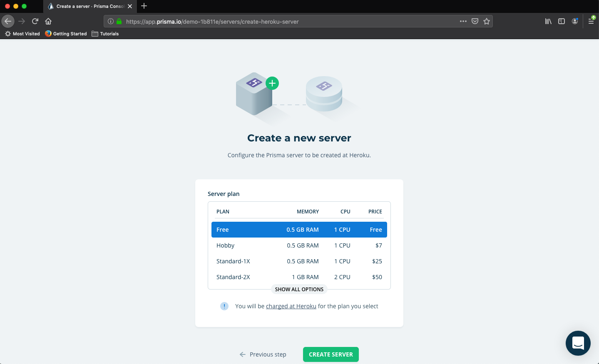
Task: Click the Create a new server heading
Action: pos(299,138)
